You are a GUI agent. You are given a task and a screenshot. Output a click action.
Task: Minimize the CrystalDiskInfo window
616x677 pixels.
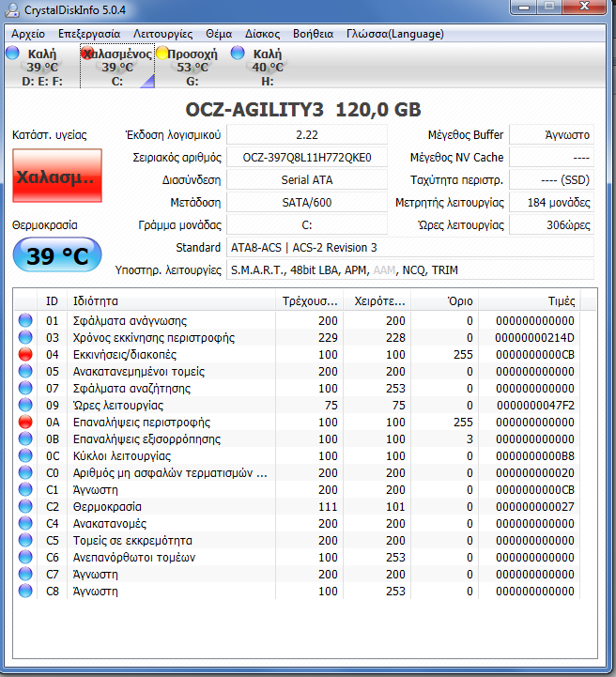[524, 7]
